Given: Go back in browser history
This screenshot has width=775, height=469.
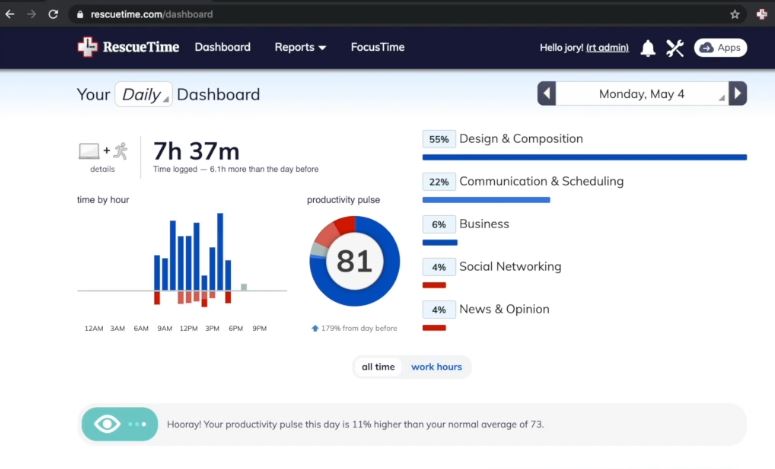Looking at the screenshot, I should 10,14.
